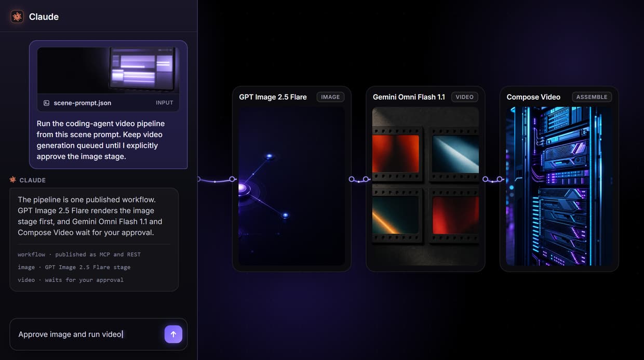Click 'image · GPT Image 2.5 Flare stage' line
Screen dimensions: 644x360
74,267
